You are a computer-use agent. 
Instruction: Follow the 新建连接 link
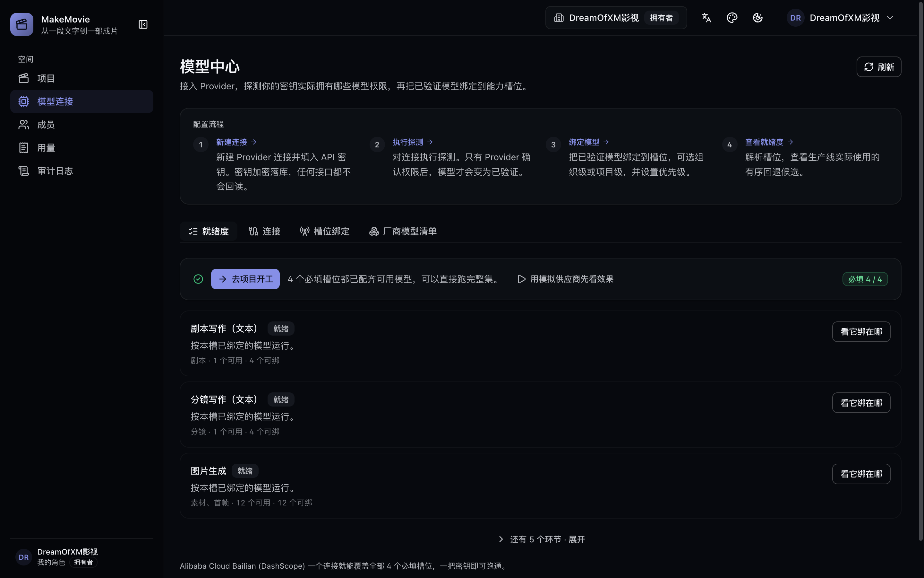coord(236,142)
